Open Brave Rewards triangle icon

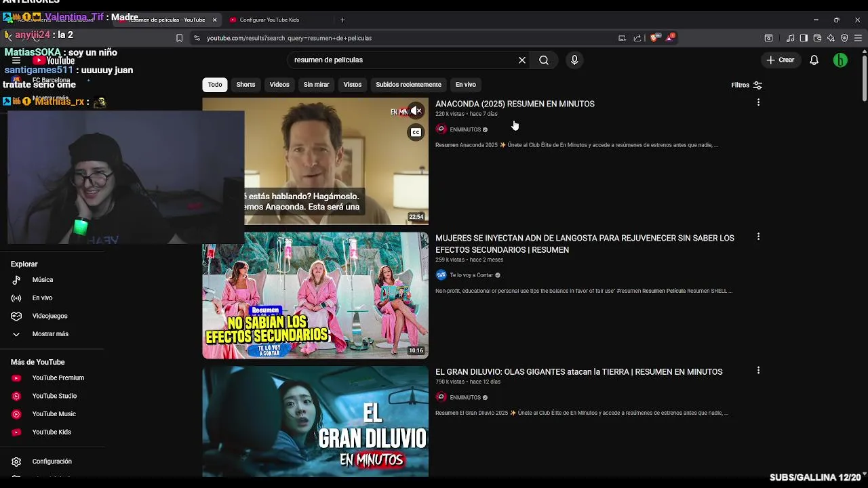pos(669,38)
